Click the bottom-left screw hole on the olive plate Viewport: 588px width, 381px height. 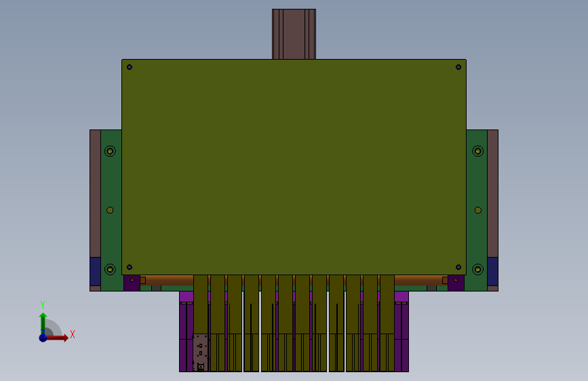tap(130, 267)
